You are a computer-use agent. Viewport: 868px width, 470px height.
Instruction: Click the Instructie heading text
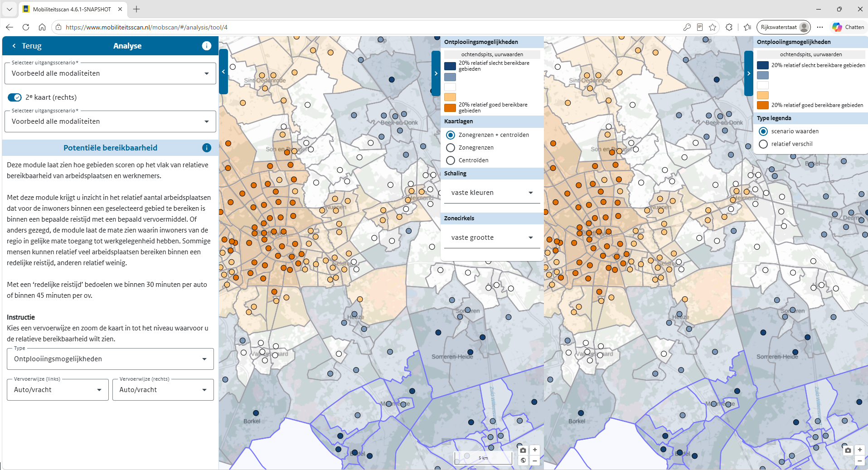click(21, 317)
